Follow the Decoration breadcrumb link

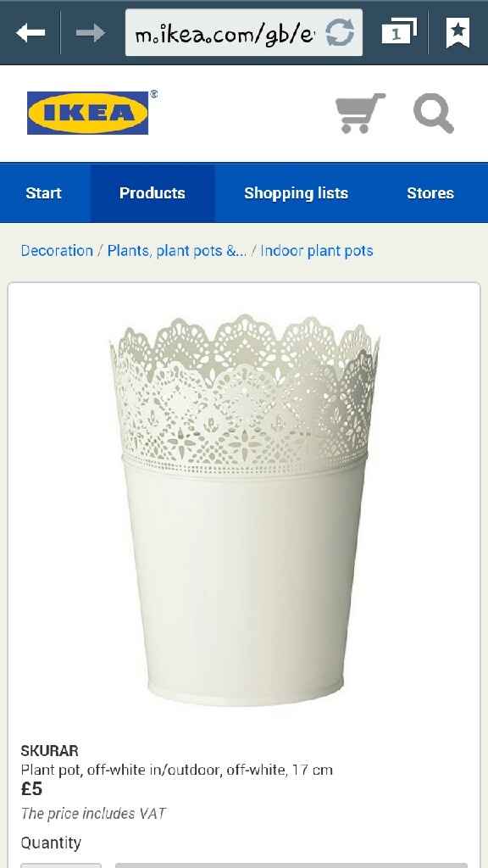point(57,251)
